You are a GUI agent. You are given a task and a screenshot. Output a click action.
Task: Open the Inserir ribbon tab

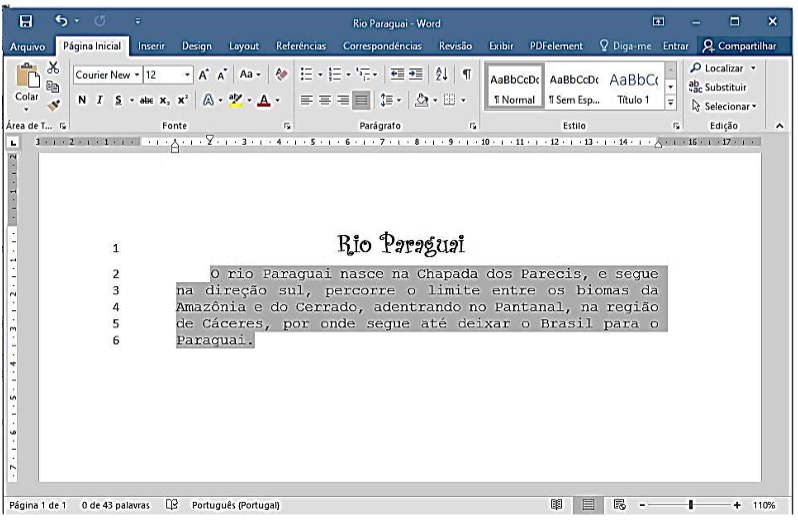pyautogui.click(x=151, y=46)
